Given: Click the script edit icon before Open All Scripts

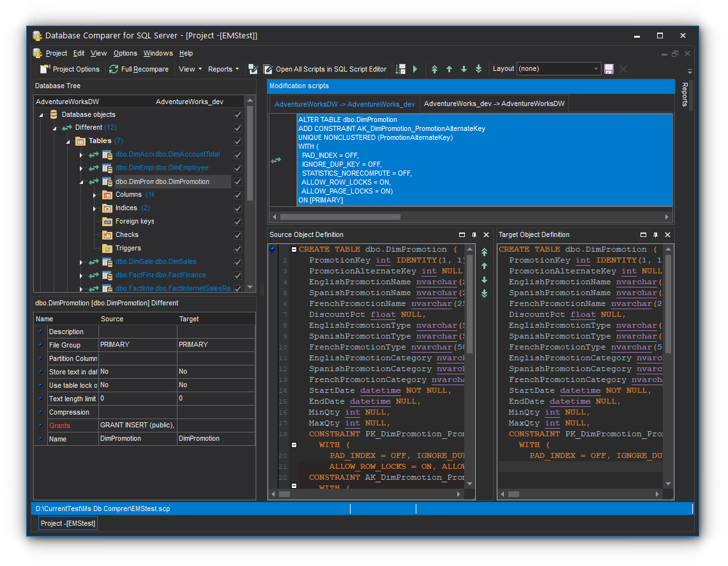Looking at the screenshot, I should [x=254, y=69].
